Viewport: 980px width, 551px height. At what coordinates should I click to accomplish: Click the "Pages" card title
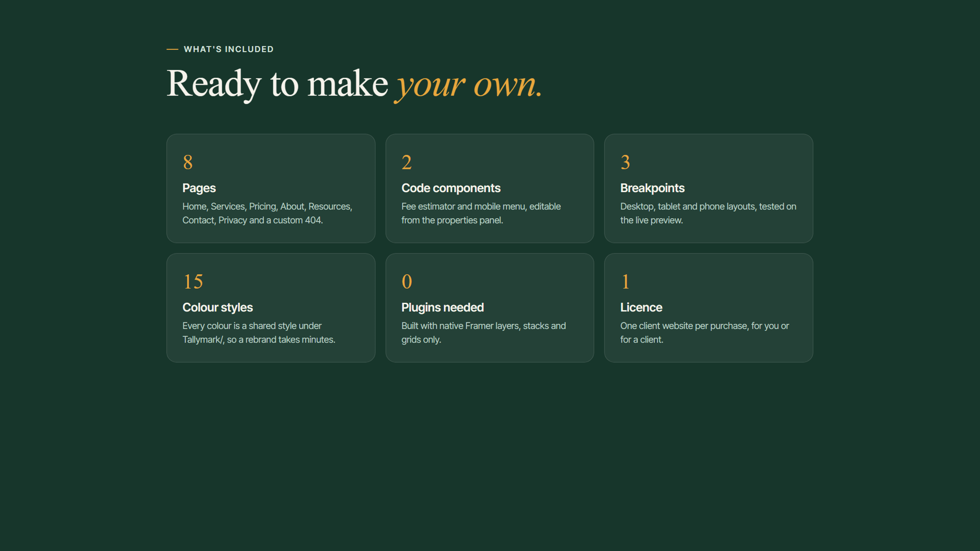click(x=199, y=188)
